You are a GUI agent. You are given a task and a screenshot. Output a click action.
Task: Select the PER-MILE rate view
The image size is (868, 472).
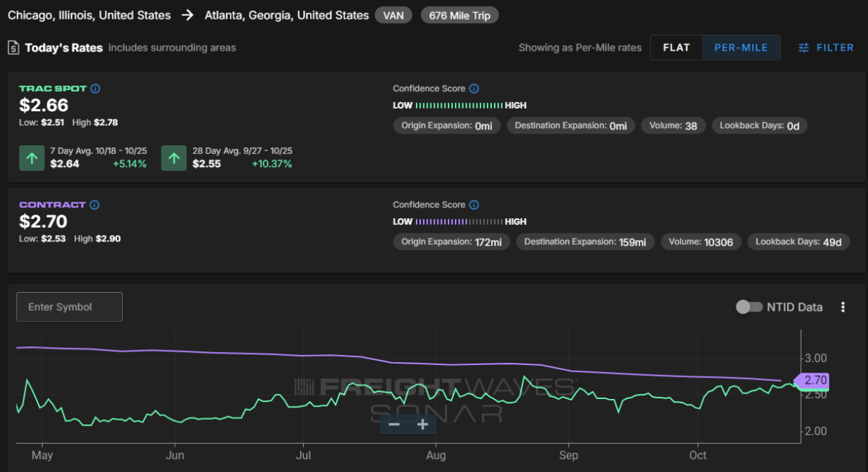pyautogui.click(x=741, y=48)
